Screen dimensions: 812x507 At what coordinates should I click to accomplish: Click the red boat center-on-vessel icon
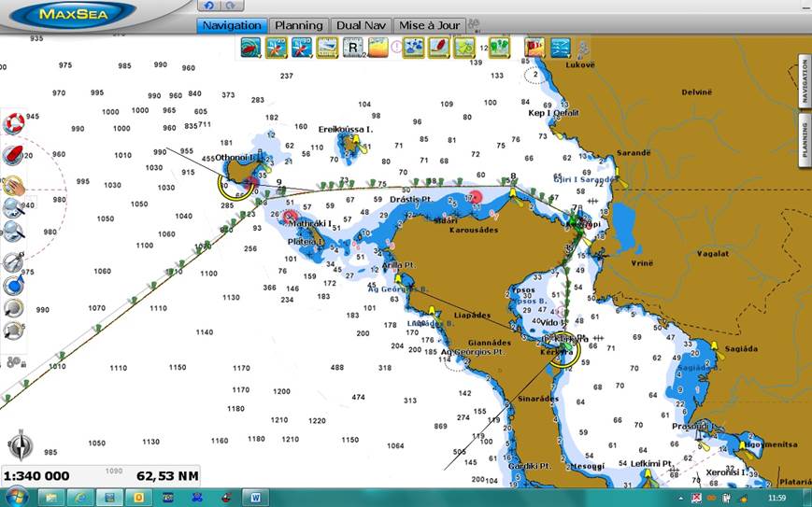14,155
